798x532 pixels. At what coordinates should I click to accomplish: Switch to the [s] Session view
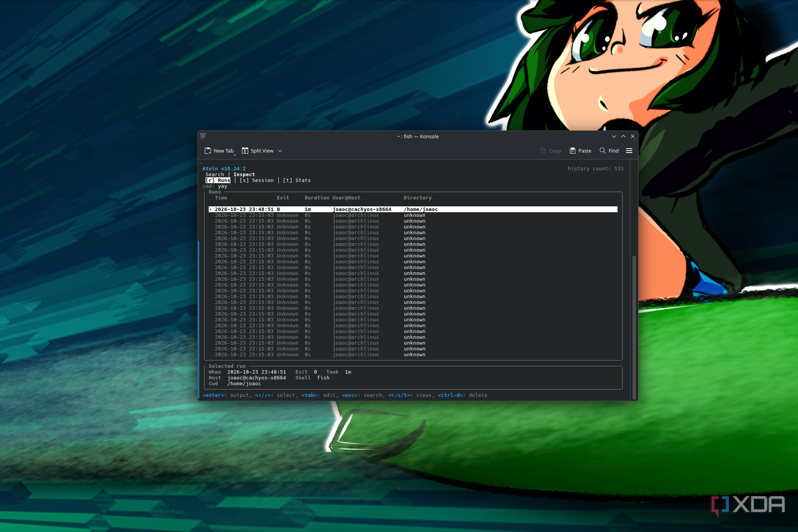pos(257,180)
